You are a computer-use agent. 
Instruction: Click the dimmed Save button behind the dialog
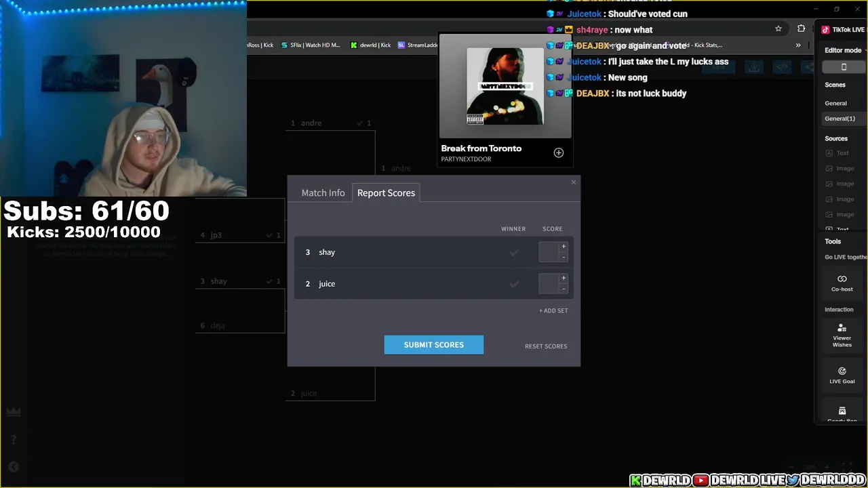coord(718,67)
